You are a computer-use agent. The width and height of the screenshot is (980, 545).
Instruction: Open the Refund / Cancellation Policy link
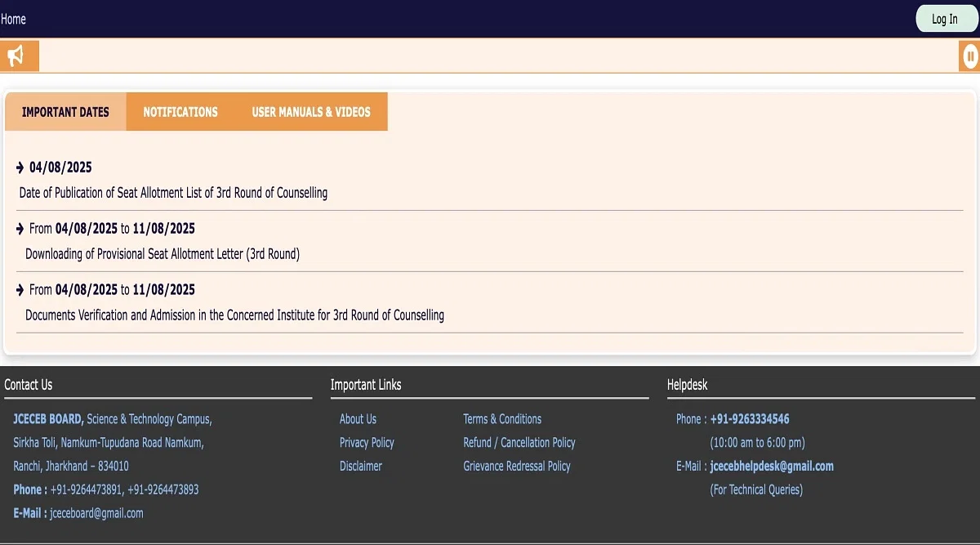[519, 443]
